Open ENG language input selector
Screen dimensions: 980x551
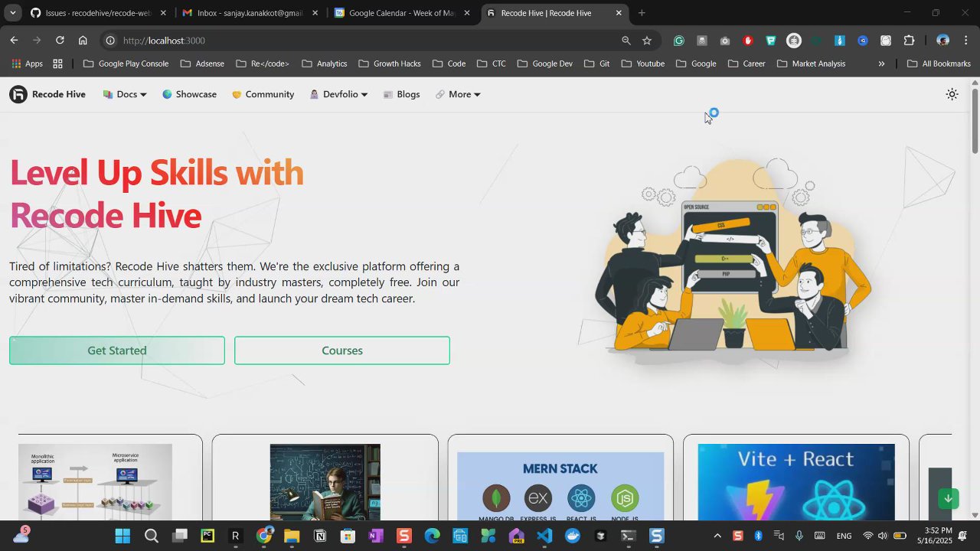pyautogui.click(x=844, y=536)
